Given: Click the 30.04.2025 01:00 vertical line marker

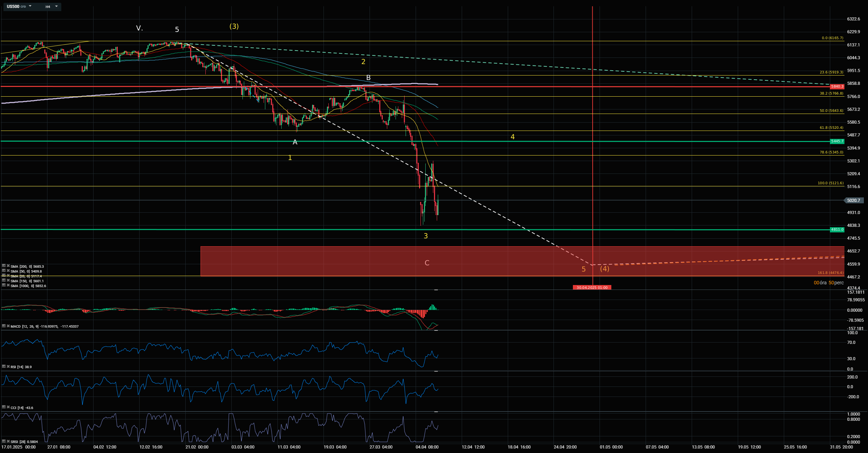Looking at the screenshot, I should click(x=592, y=287).
